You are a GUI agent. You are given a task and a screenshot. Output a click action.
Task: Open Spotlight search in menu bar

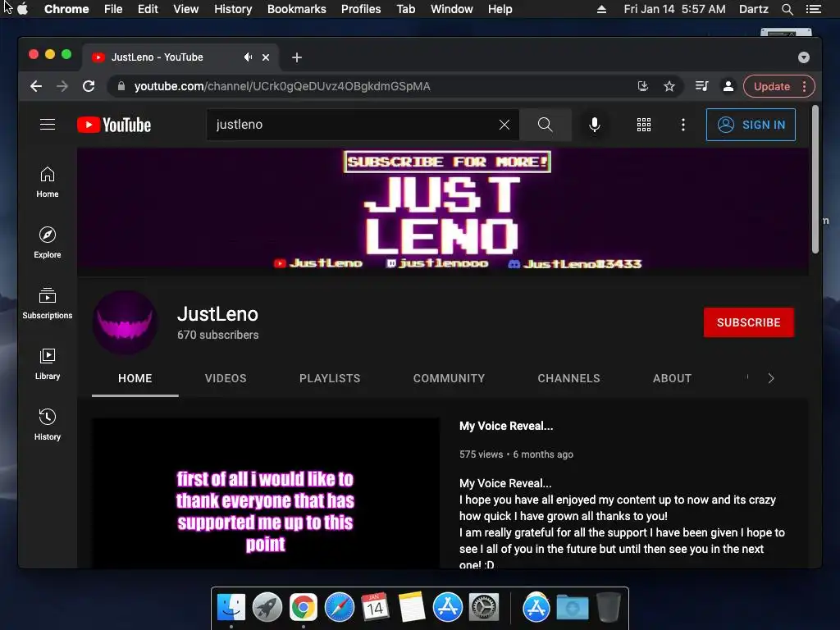click(787, 9)
